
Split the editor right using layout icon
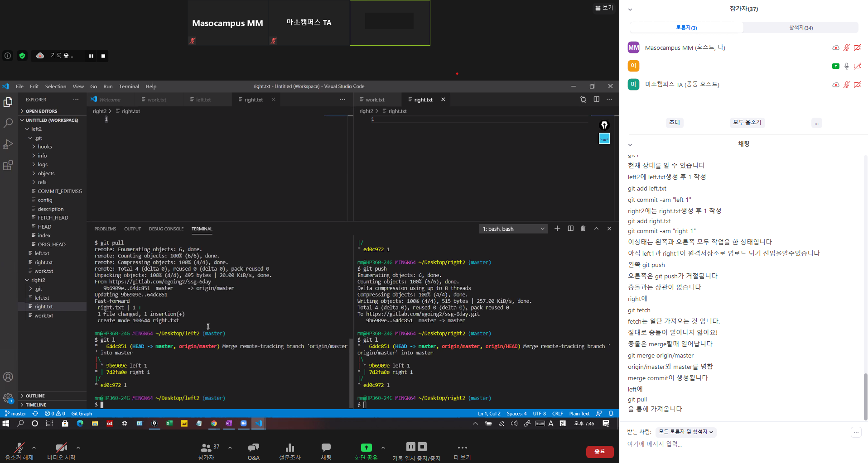coord(596,100)
